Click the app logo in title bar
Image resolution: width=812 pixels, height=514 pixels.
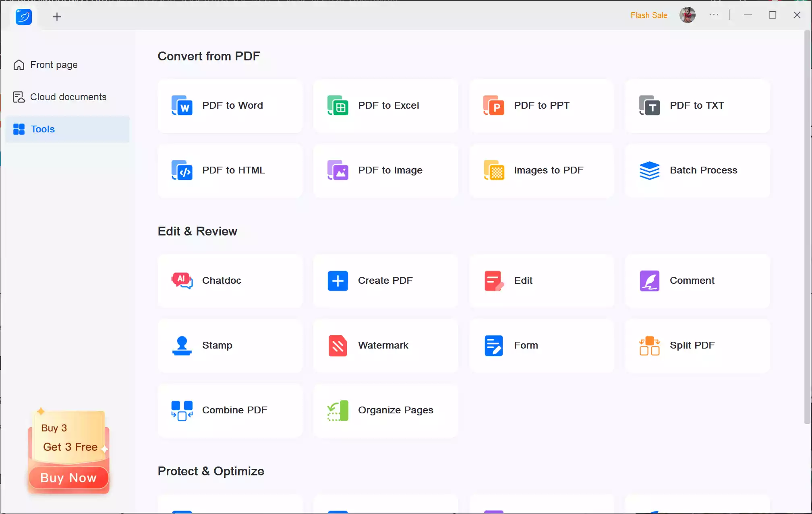tap(23, 17)
